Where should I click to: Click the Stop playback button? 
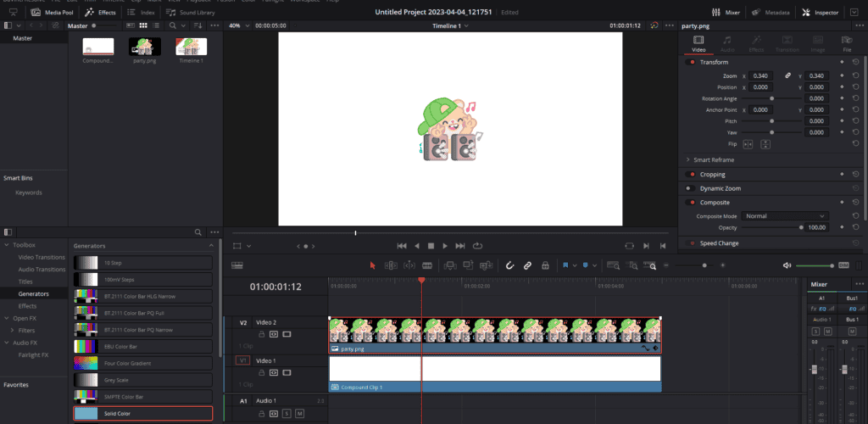click(x=431, y=246)
